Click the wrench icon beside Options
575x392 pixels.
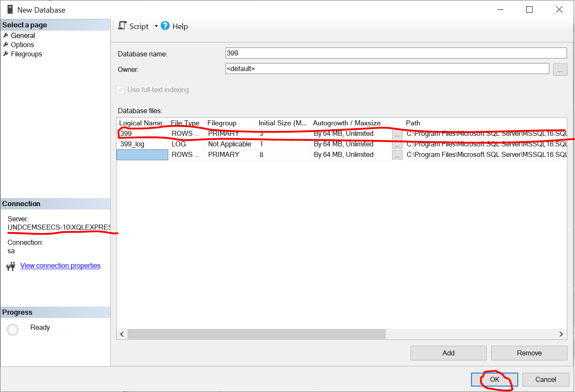point(6,45)
